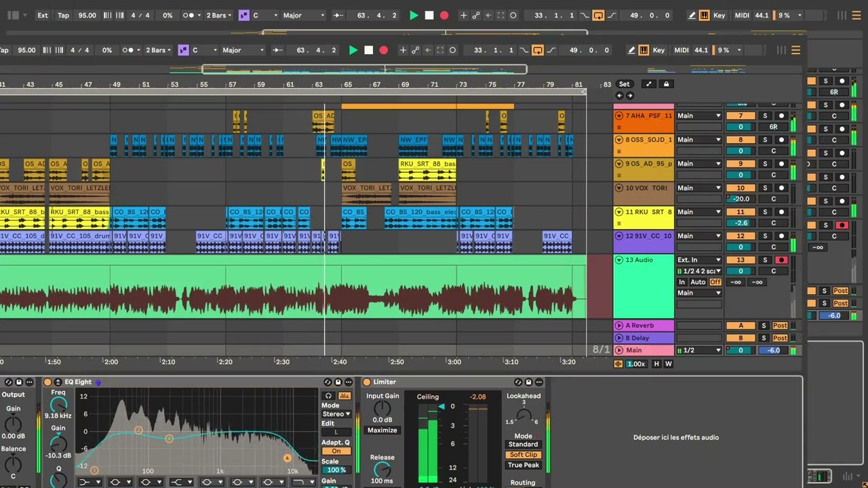Solo the A Reverb return track

pos(764,326)
